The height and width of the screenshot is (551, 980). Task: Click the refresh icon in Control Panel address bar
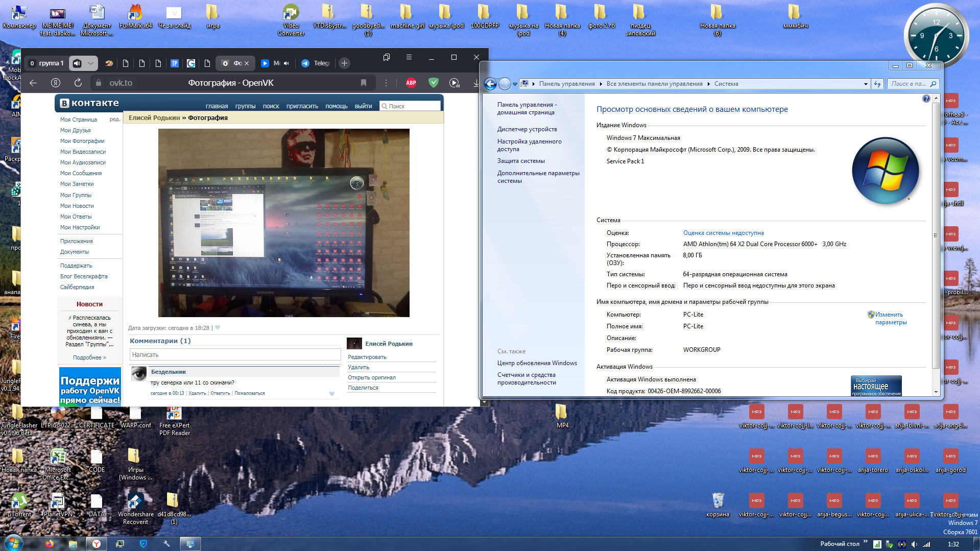tap(877, 84)
